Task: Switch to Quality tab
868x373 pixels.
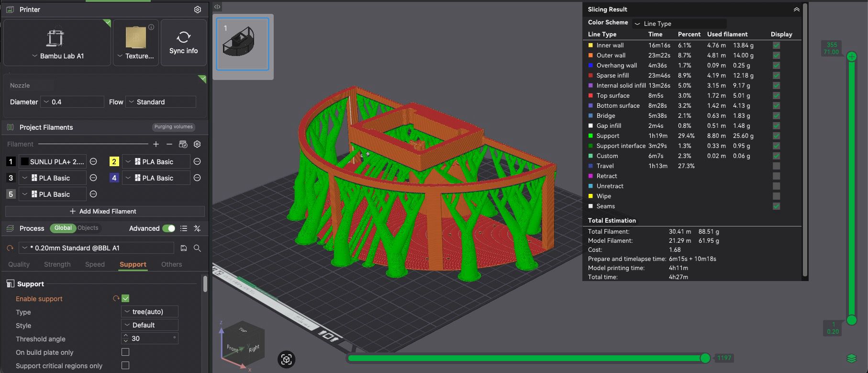Action: 19,264
